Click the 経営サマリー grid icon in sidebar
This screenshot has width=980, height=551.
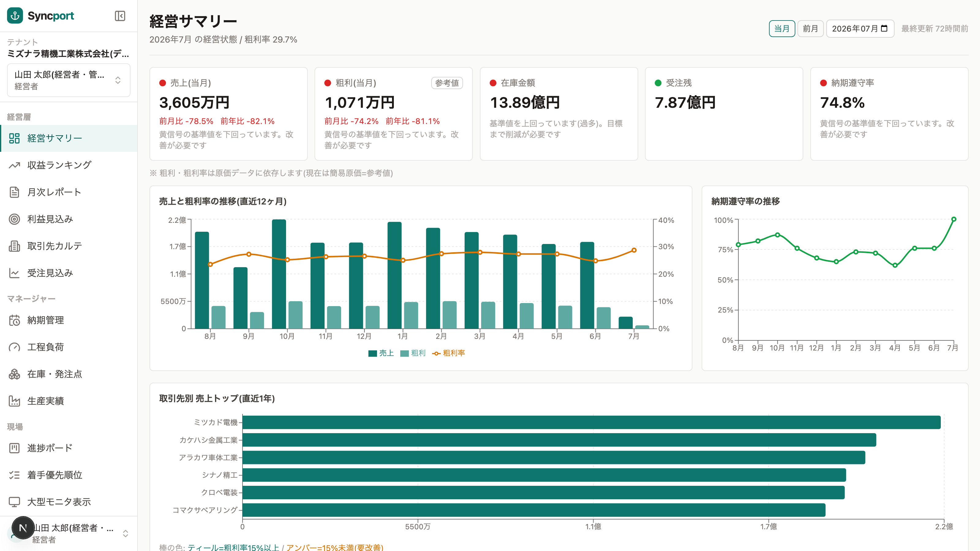pos(14,138)
